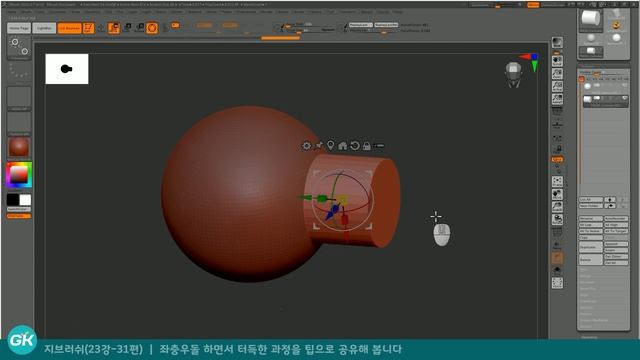Click the orange circular icon in top toolbar
The image size is (640, 360).
tap(152, 28)
